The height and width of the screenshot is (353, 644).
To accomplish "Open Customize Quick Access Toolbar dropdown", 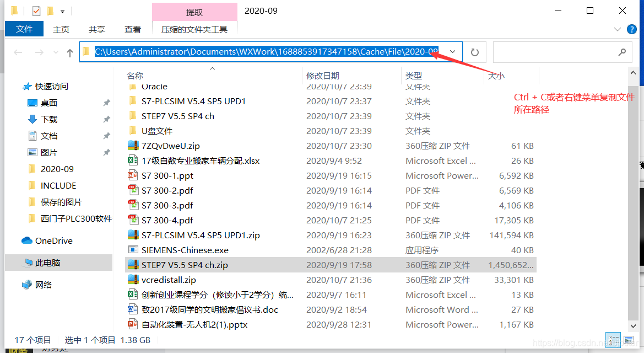I will point(62,11).
